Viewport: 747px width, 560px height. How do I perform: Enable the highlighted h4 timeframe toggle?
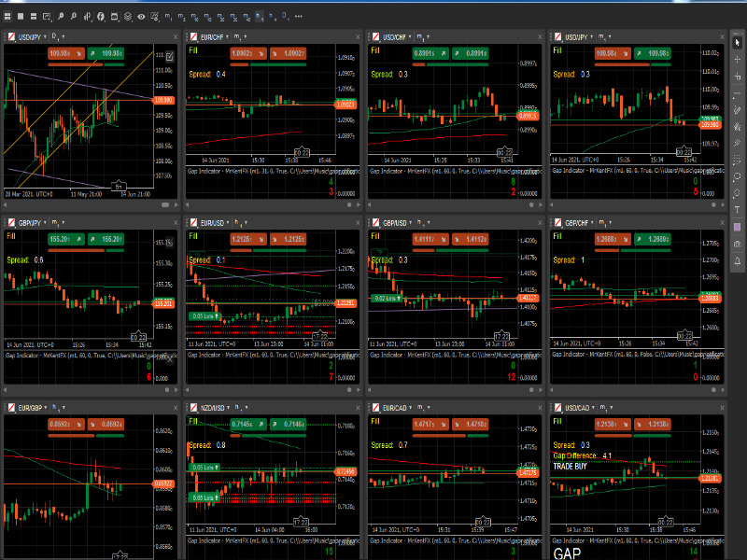[x=258, y=16]
